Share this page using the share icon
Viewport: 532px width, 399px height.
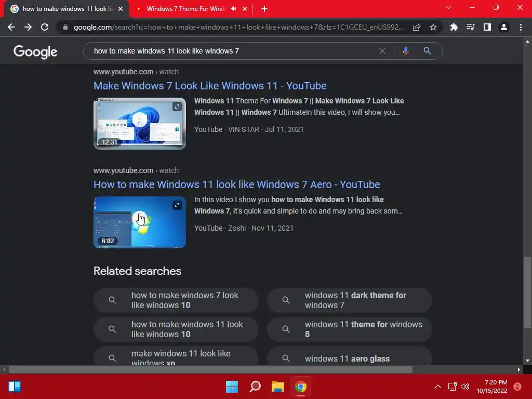417,27
